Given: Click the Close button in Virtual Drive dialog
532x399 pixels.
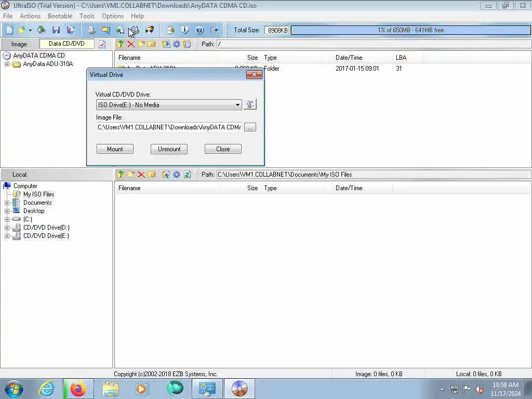Looking at the screenshot, I should [223, 149].
